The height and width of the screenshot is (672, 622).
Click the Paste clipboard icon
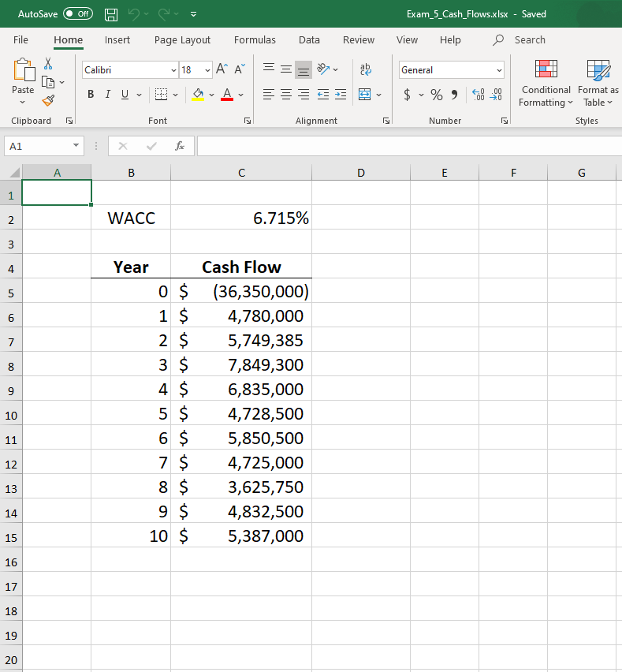(x=24, y=70)
